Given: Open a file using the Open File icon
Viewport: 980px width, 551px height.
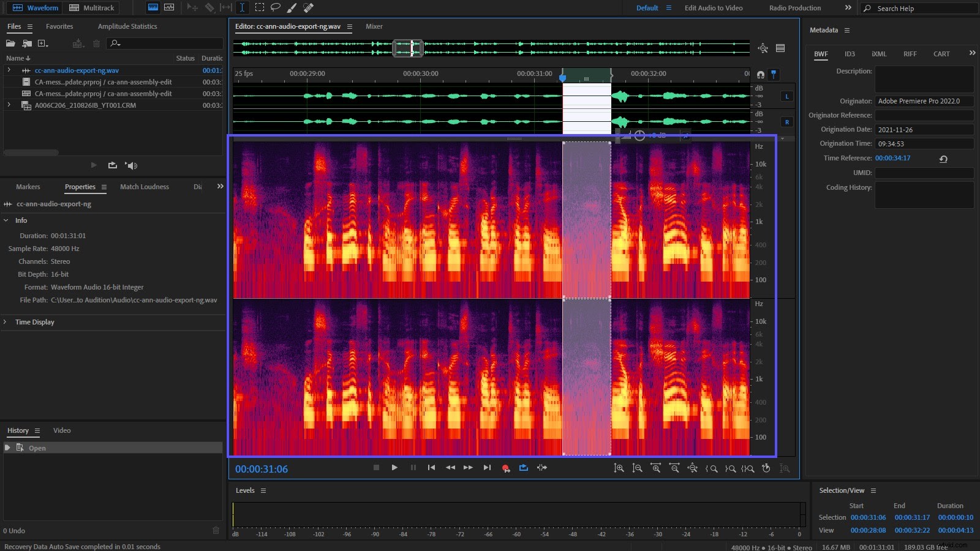Looking at the screenshot, I should (10, 43).
